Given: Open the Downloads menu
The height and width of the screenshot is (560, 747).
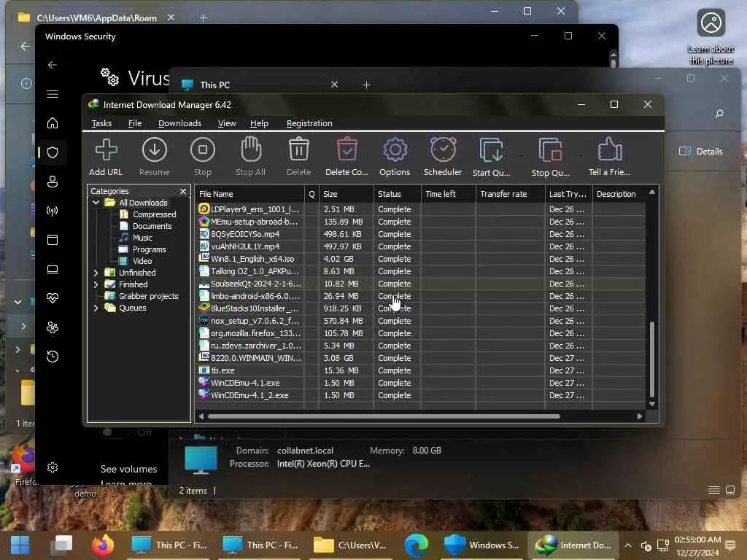Looking at the screenshot, I should [179, 123].
